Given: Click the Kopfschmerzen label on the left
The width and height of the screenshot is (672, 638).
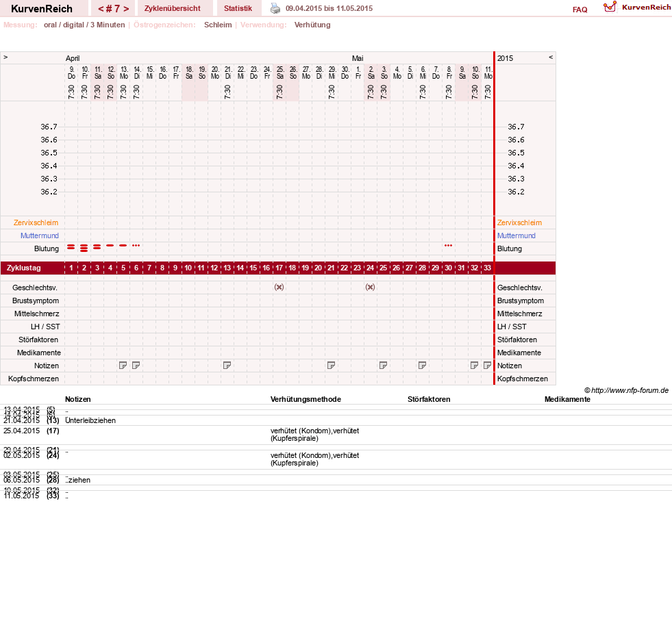Looking at the screenshot, I should click(x=34, y=379).
